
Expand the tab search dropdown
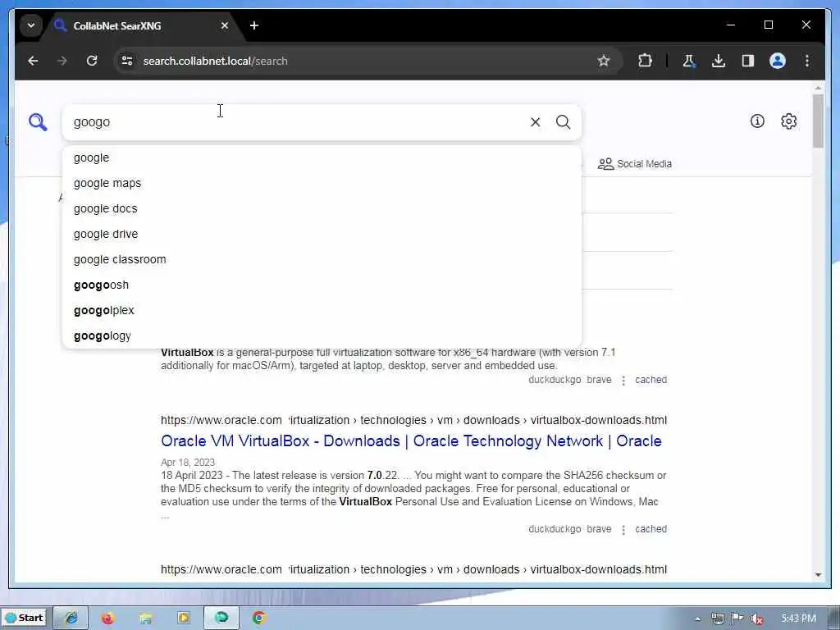pyautogui.click(x=31, y=25)
